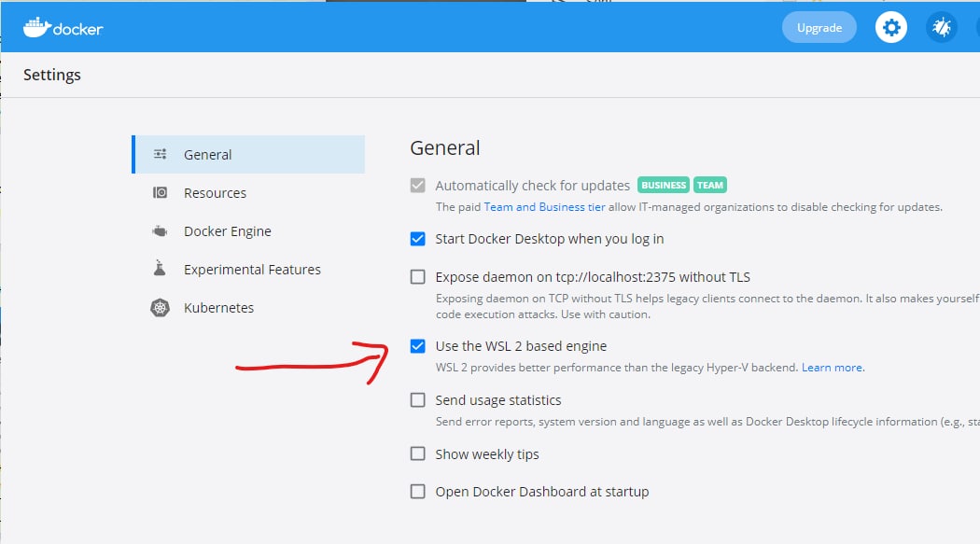Enable Expose daemon on tcp://localhost:2375 checkbox

pos(417,277)
